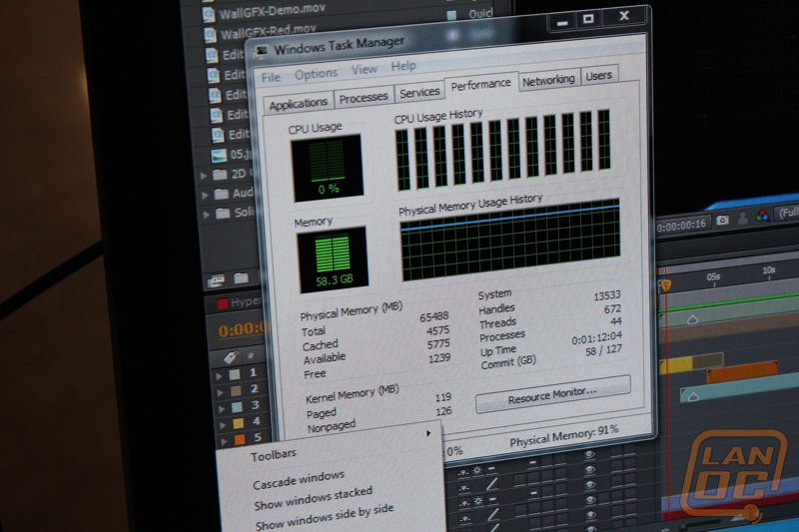This screenshot has width=799, height=532.
Task: Click layer 2 brown label color swatch
Action: pyautogui.click(x=236, y=391)
